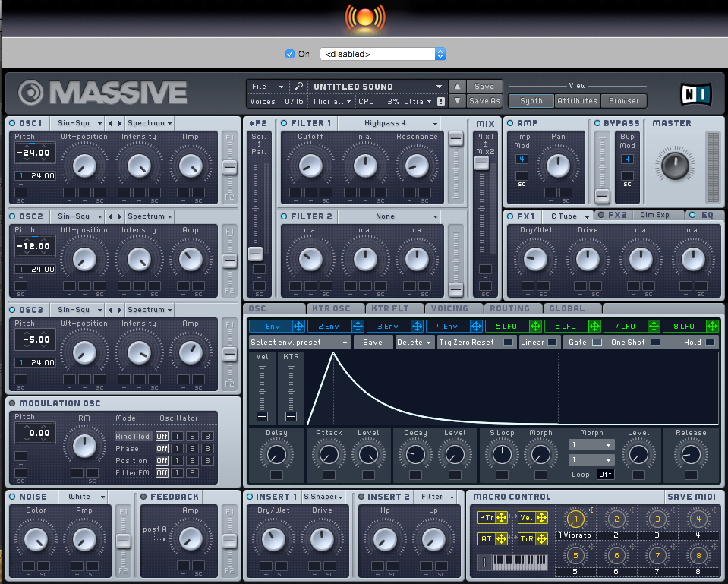Click the OSC1 previous wavetable arrow
The width and height of the screenshot is (728, 584).
(110, 123)
